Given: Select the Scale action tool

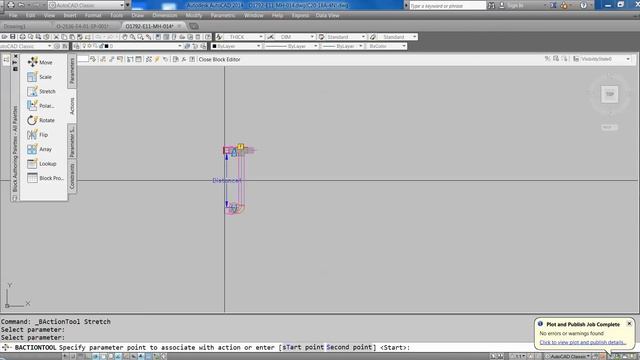Looking at the screenshot, I should pos(40,77).
